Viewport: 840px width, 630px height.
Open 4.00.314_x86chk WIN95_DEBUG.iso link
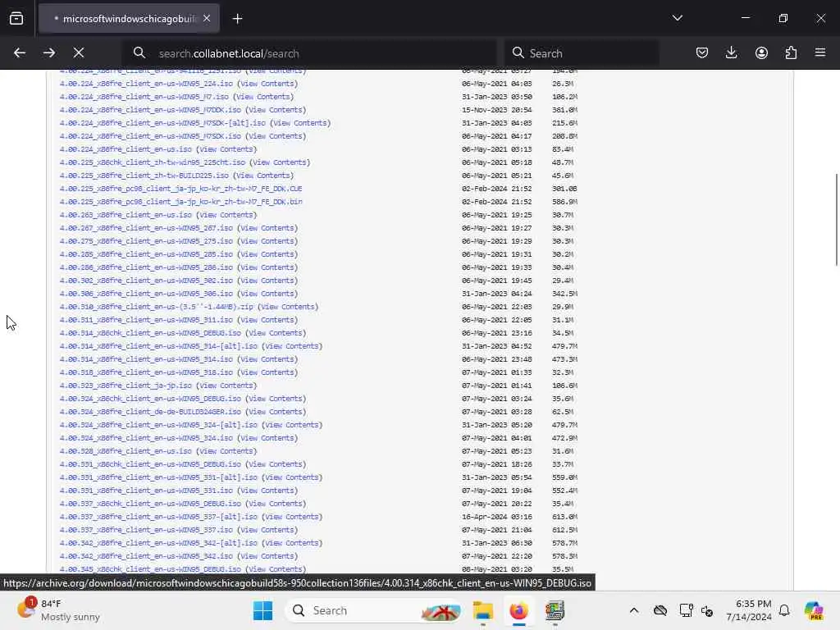click(x=151, y=333)
